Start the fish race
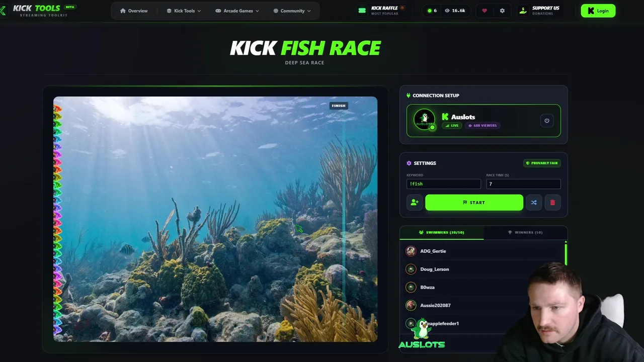 [x=474, y=202]
